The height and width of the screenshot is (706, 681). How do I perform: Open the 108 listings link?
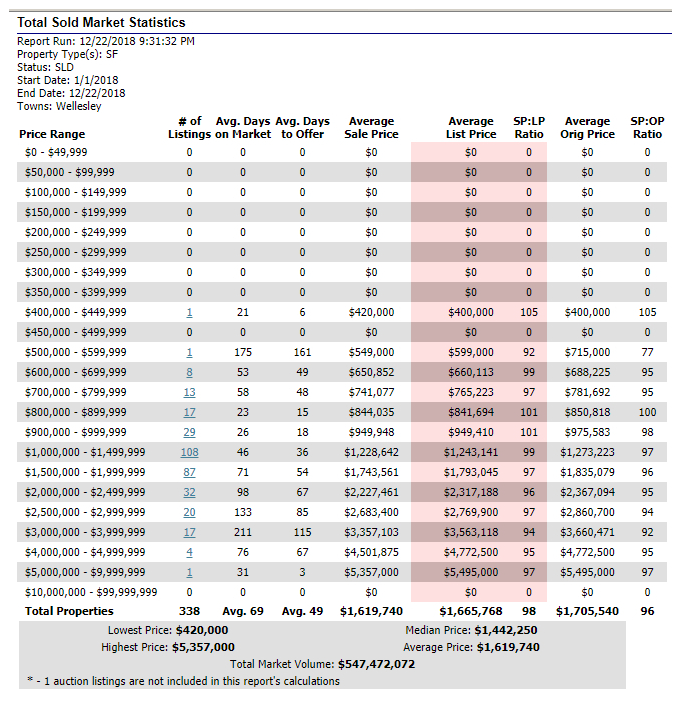point(189,452)
